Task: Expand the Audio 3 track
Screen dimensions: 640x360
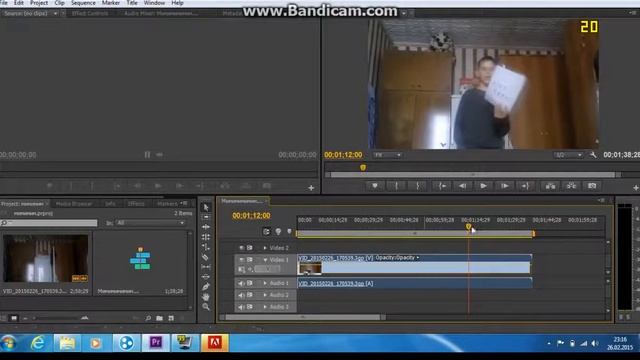Action: click(265, 307)
